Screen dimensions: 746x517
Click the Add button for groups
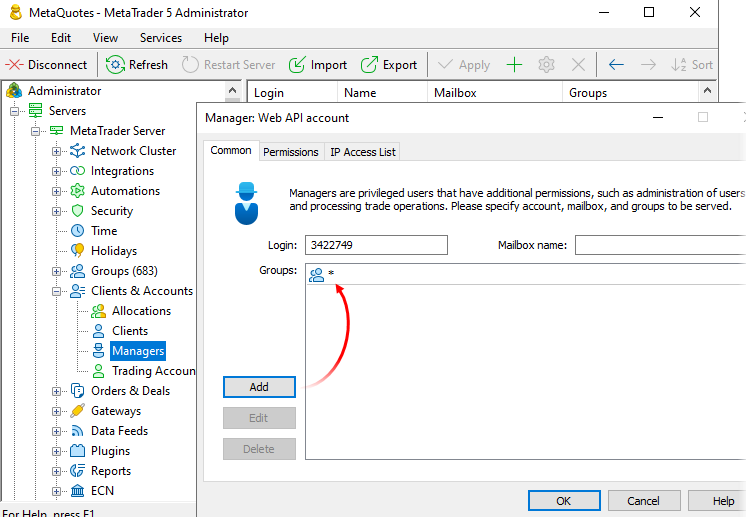pos(259,387)
